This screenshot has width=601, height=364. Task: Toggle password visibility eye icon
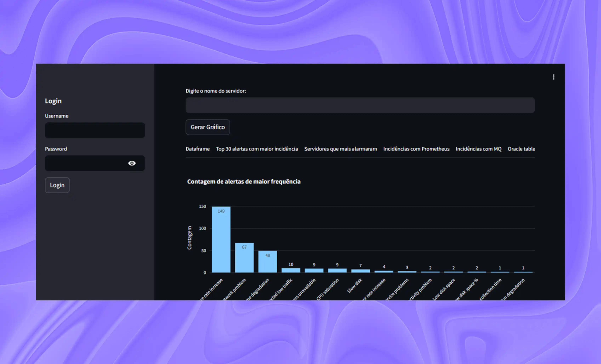(x=132, y=163)
